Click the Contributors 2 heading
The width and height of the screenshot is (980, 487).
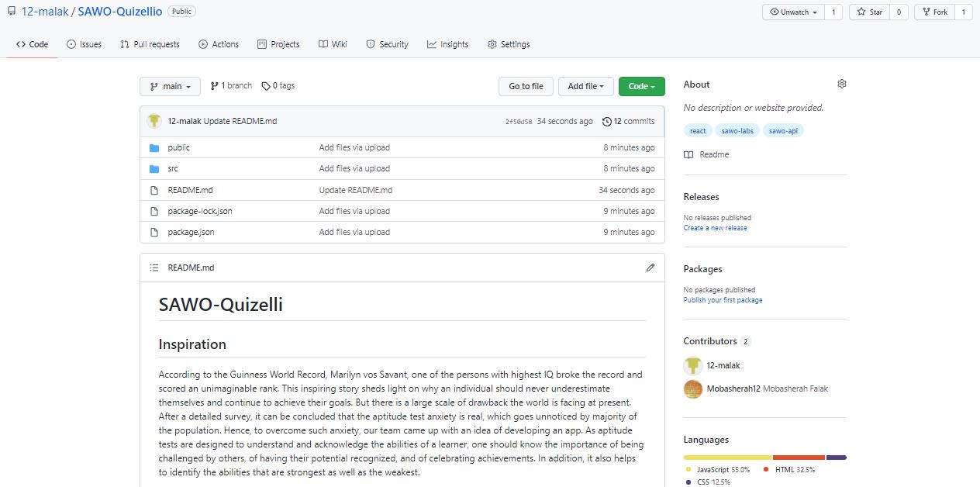[x=717, y=341]
